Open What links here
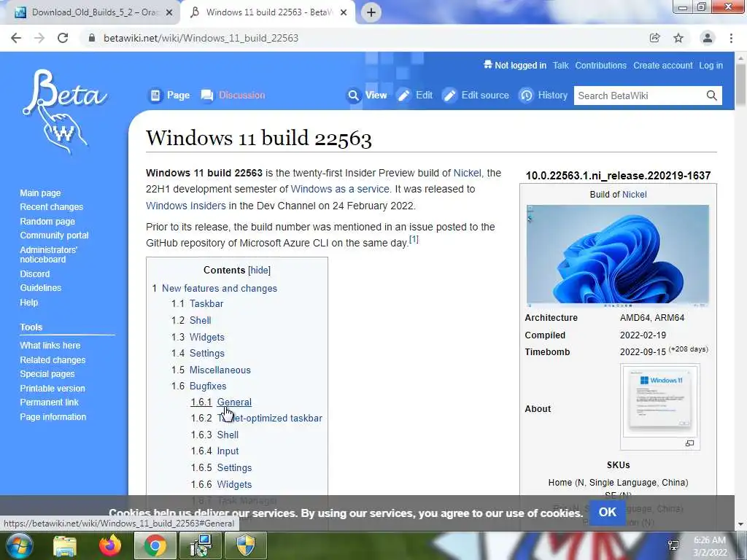This screenshot has width=747, height=560. coord(50,345)
